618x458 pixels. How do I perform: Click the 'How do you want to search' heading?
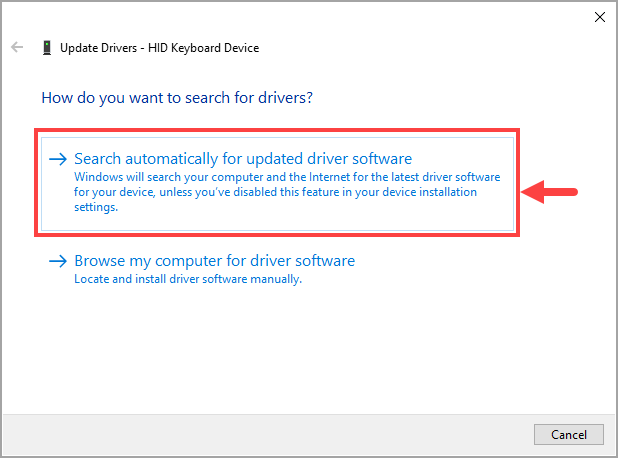point(177,98)
